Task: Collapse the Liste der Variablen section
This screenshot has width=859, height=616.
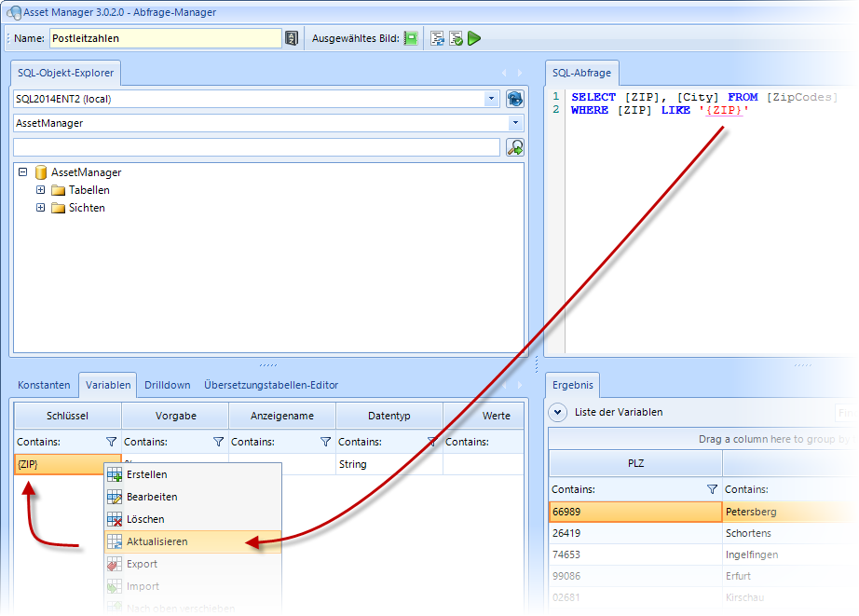Action: (x=558, y=412)
